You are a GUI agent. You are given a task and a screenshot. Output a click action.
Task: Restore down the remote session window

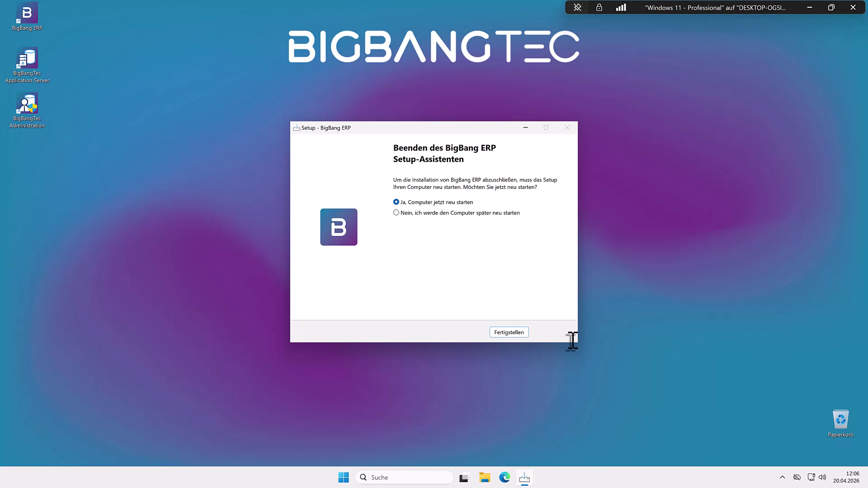click(831, 7)
